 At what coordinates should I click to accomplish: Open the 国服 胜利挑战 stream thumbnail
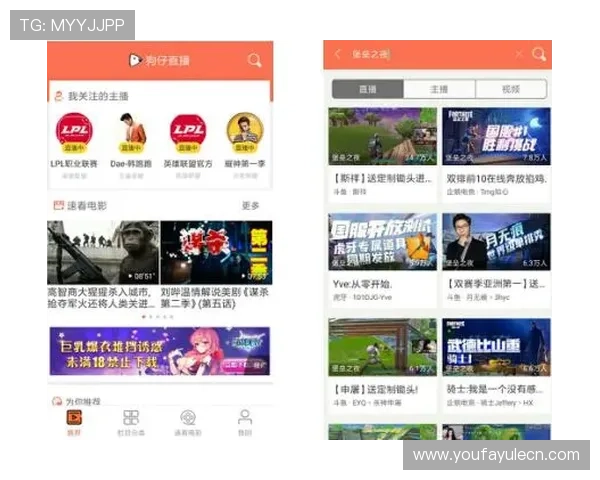496,136
